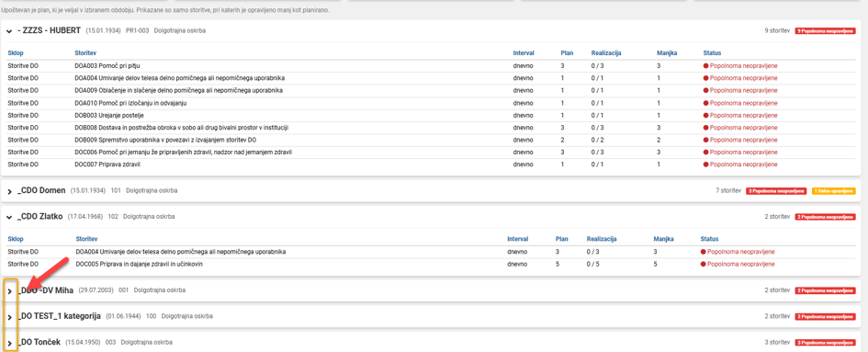Click the 'Storitev' column header in HUBERT table
Viewport: 868px width, 352px height.
(85, 53)
